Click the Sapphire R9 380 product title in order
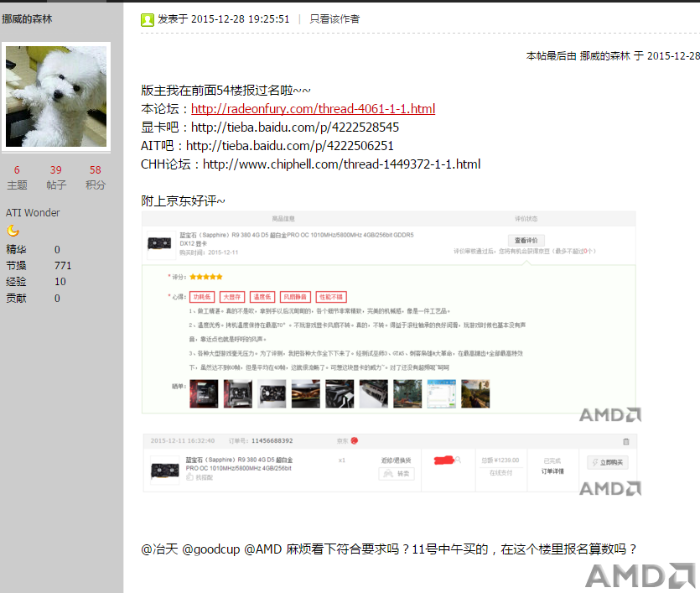 pos(239,464)
